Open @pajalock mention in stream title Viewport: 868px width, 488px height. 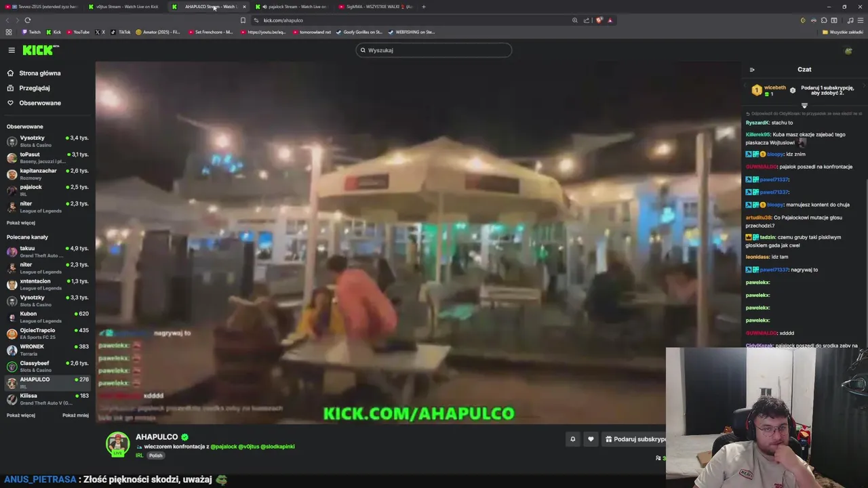223,447
